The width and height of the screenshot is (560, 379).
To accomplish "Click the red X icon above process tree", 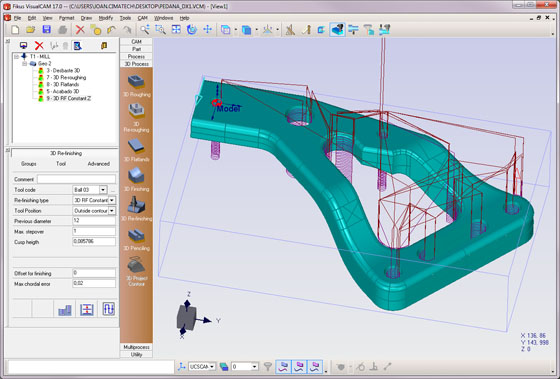I will [x=39, y=45].
